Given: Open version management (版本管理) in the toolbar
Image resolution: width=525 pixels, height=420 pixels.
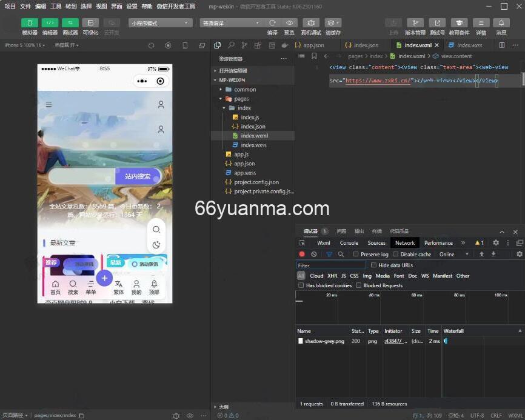Looking at the screenshot, I should point(415,23).
